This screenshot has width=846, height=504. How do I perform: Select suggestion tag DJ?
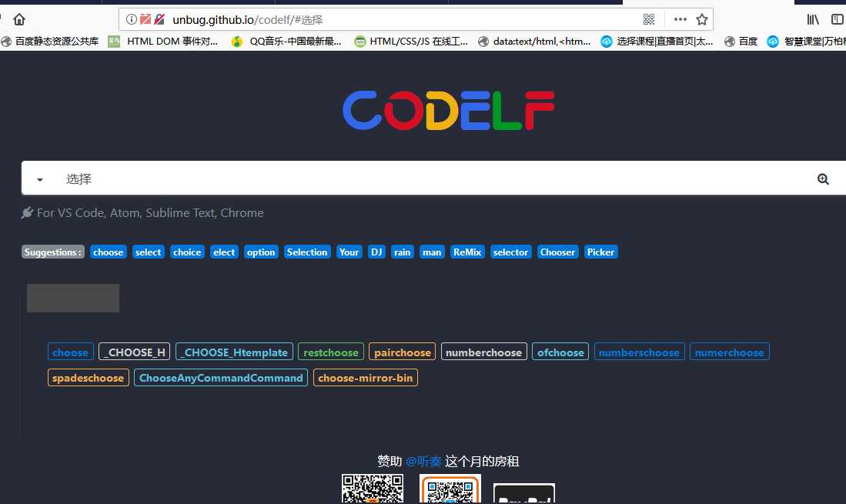click(x=376, y=252)
